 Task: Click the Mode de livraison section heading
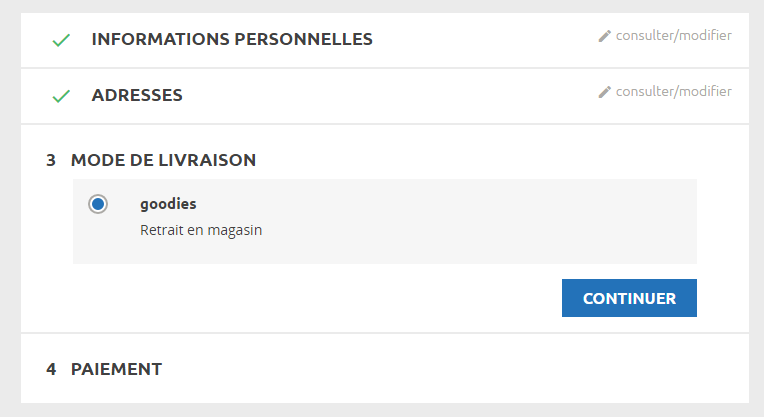pyautogui.click(x=163, y=160)
